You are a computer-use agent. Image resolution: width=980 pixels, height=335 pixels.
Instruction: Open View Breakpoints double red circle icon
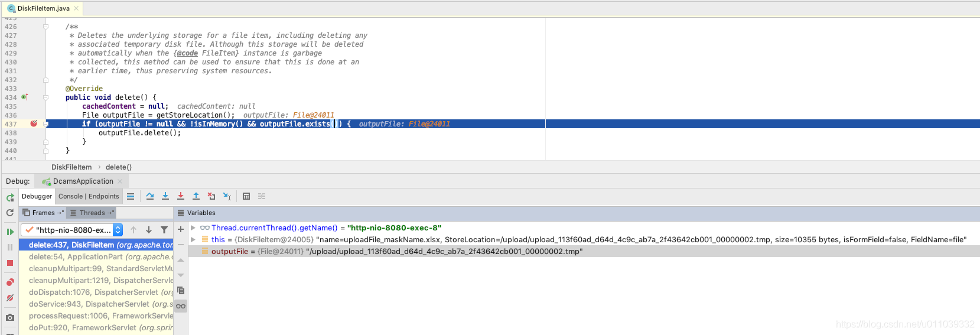tap(10, 282)
